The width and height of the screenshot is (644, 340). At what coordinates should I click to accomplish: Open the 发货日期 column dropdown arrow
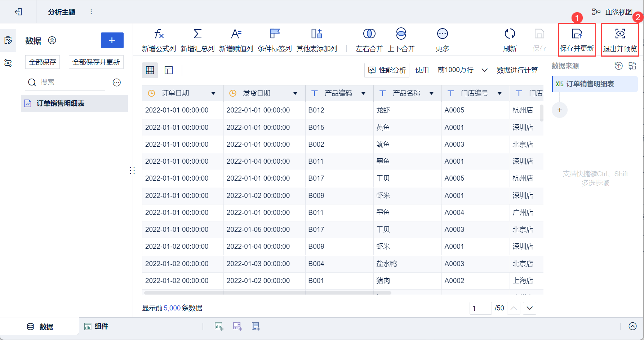tap(295, 94)
